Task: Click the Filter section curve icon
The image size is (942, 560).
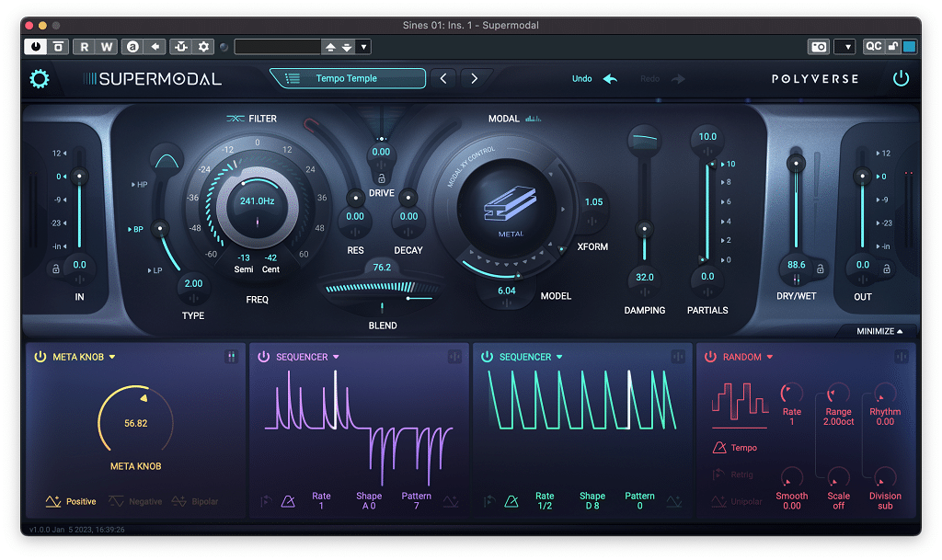Action: 235,119
